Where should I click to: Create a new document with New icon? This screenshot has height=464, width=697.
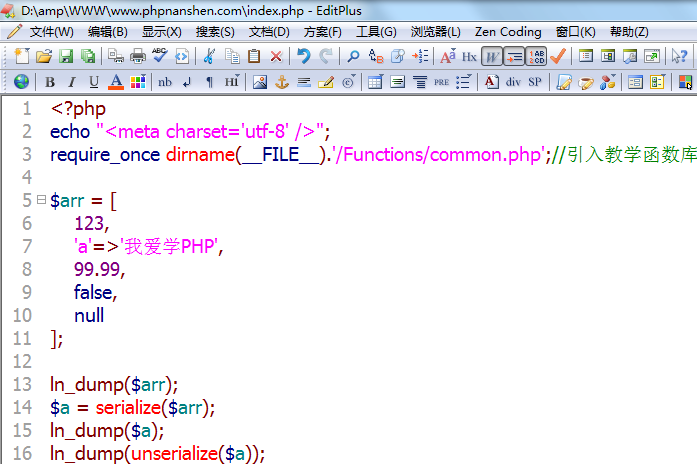[21, 56]
